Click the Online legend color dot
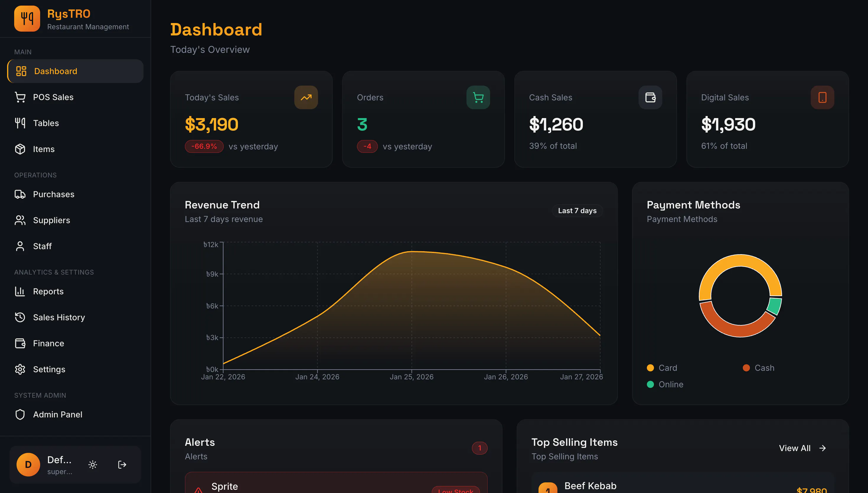Screen dimensions: 868x493 click(650, 385)
